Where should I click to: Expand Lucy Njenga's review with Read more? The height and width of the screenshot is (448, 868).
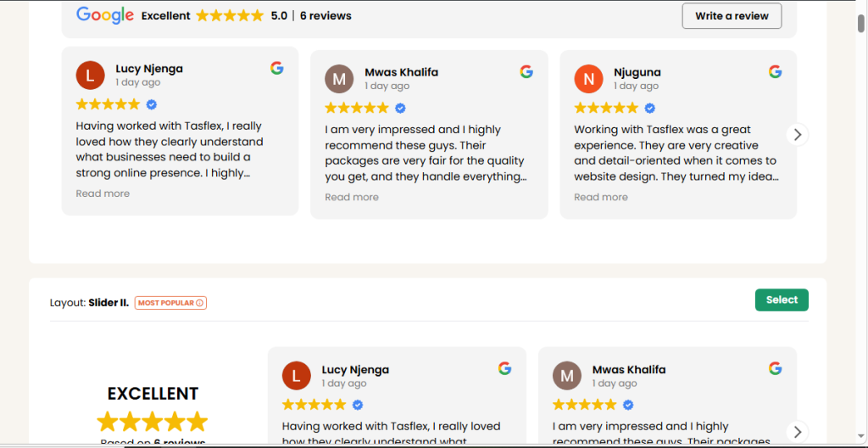point(103,193)
